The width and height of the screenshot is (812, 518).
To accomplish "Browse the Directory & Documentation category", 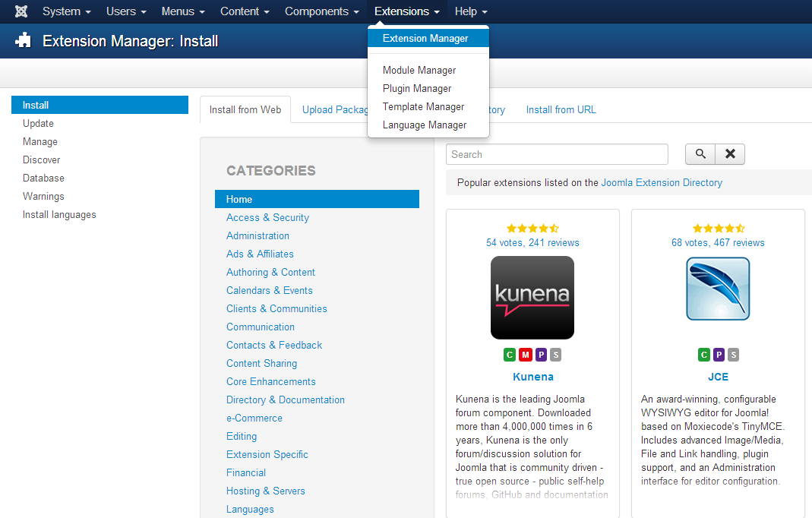I will click(286, 400).
